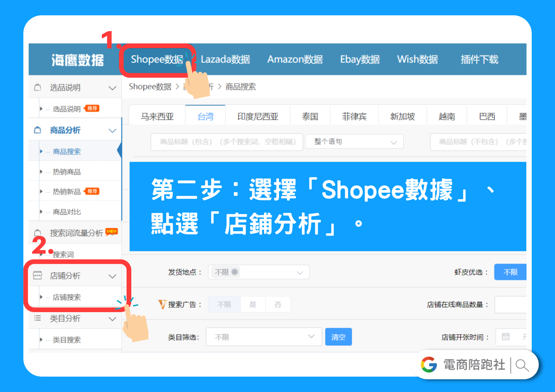555x392 pixels.
Task: Open 商品对比 in the sidebar
Action: [x=67, y=212]
